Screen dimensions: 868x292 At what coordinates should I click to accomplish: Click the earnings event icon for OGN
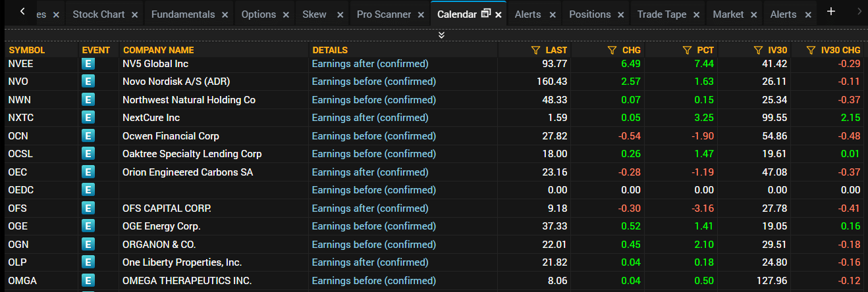(88, 245)
